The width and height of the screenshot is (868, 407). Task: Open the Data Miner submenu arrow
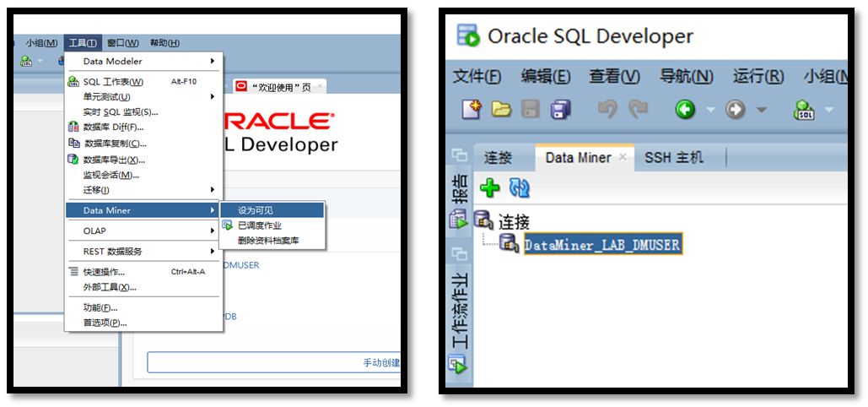click(213, 210)
